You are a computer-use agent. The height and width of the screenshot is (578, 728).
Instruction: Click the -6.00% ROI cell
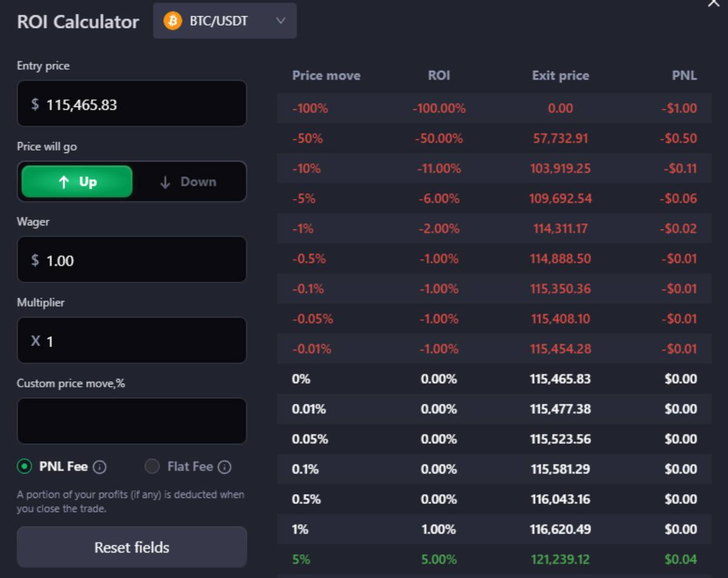(439, 199)
